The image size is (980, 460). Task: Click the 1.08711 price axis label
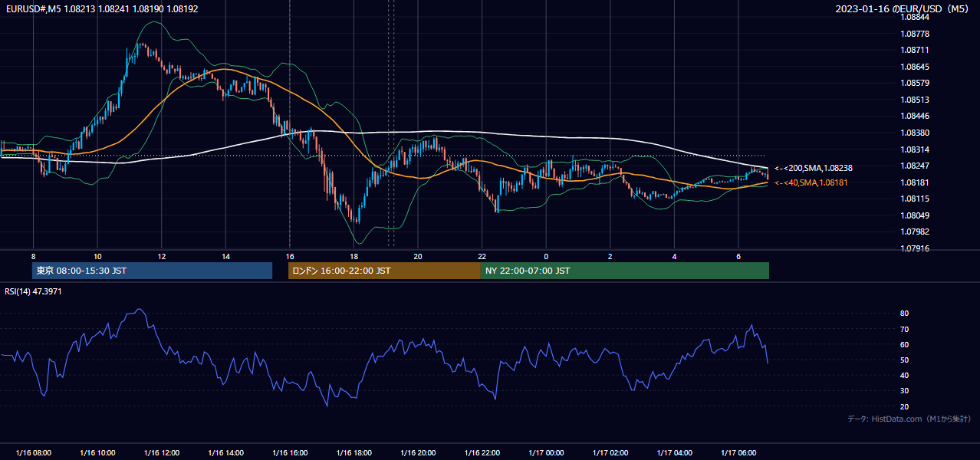tap(915, 50)
